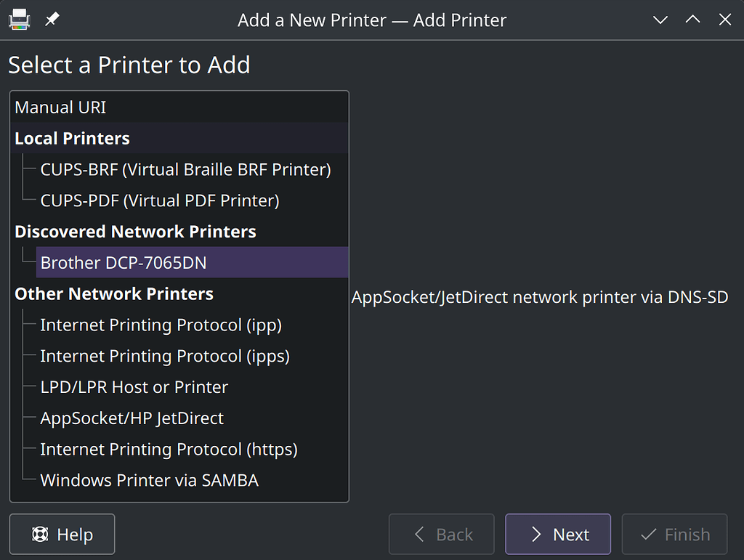Select CUPS-BRF Virtual Braille printer

185,169
